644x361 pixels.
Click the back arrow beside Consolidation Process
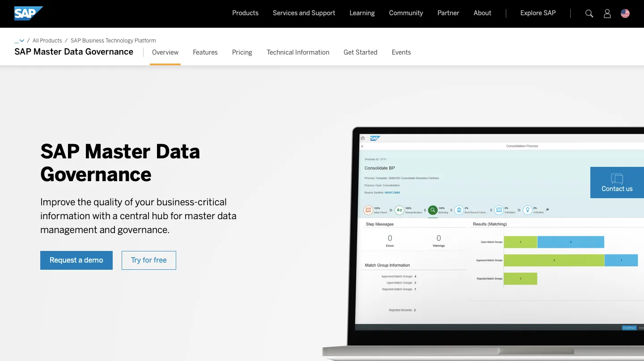[362, 146]
